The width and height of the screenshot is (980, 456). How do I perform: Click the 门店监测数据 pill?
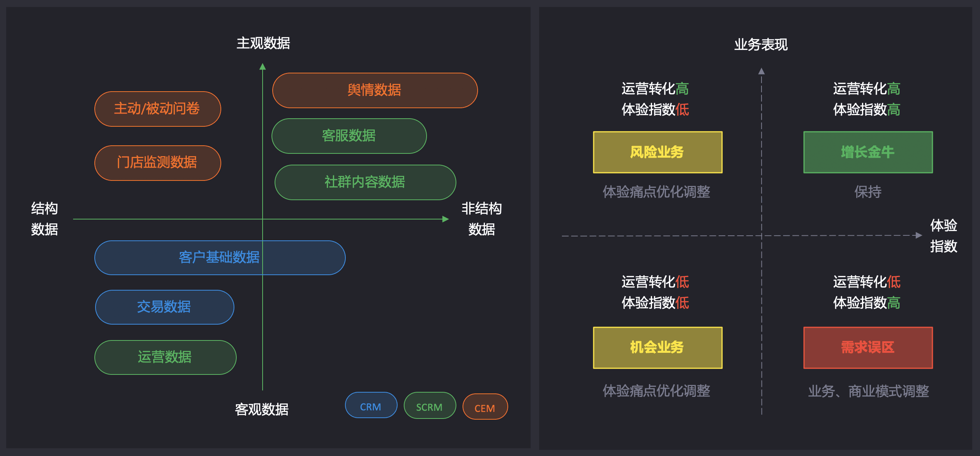click(x=157, y=163)
